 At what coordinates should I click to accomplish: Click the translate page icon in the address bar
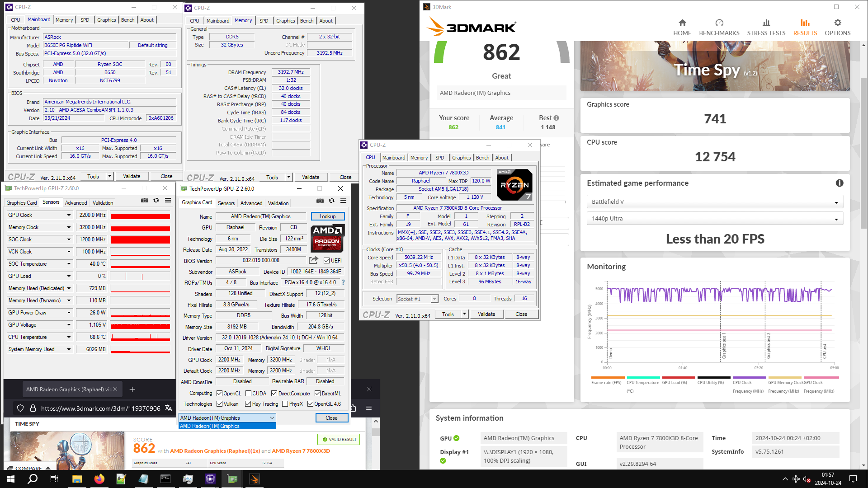coord(169,408)
